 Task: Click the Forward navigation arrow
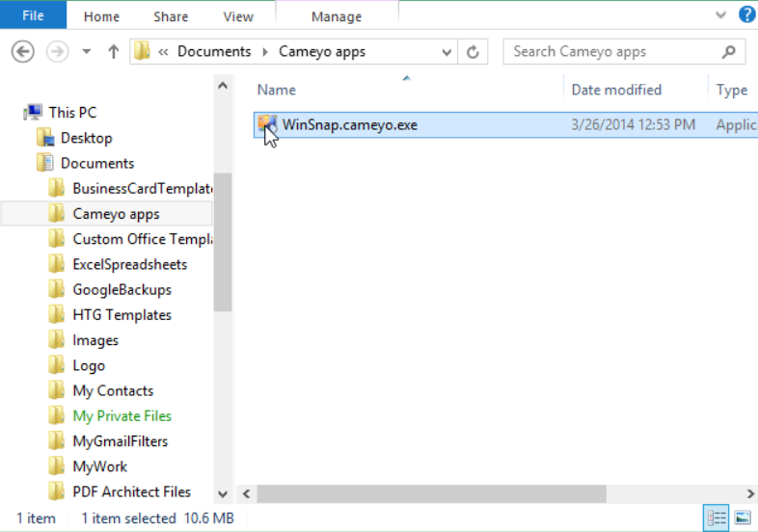coord(57,52)
